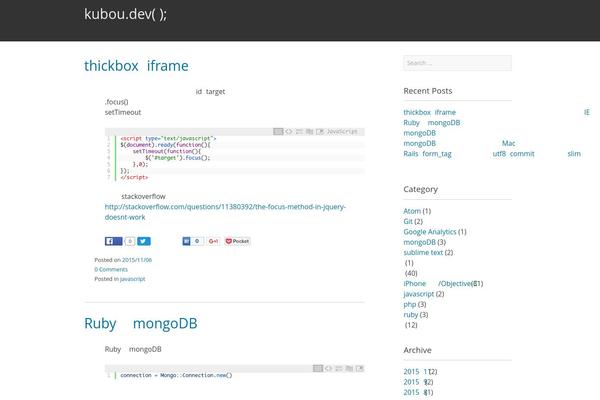
Task: Open the 2015/11/06 post date link
Action: (137, 260)
